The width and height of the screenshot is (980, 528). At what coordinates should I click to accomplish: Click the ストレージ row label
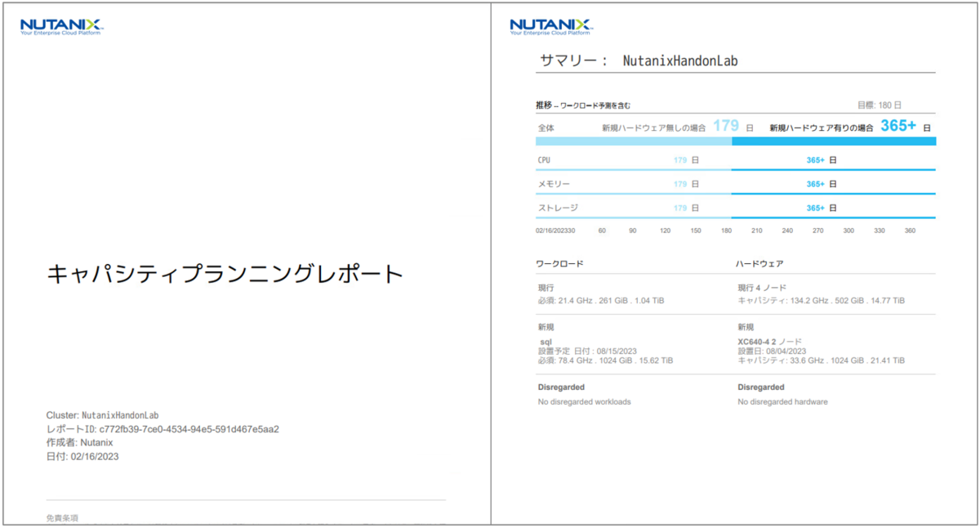(x=557, y=208)
